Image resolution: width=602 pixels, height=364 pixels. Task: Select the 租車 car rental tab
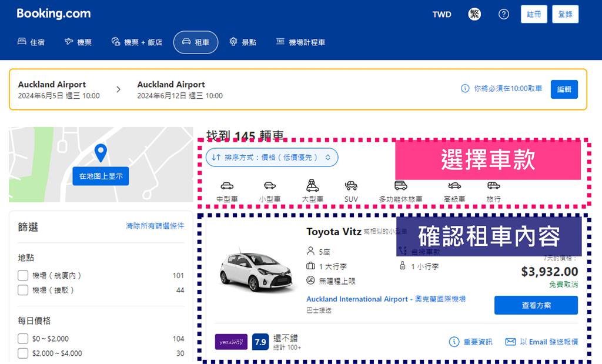coord(196,42)
